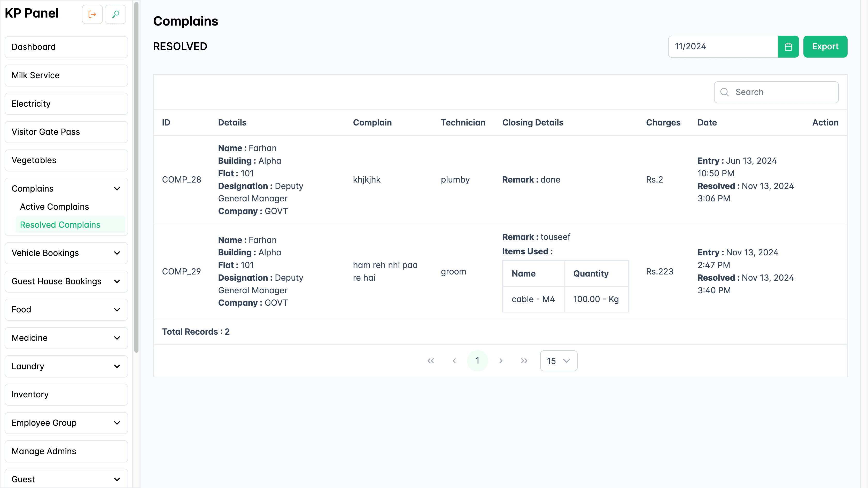Select Active Complains submenu item
This screenshot has width=868, height=488.
[54, 207]
